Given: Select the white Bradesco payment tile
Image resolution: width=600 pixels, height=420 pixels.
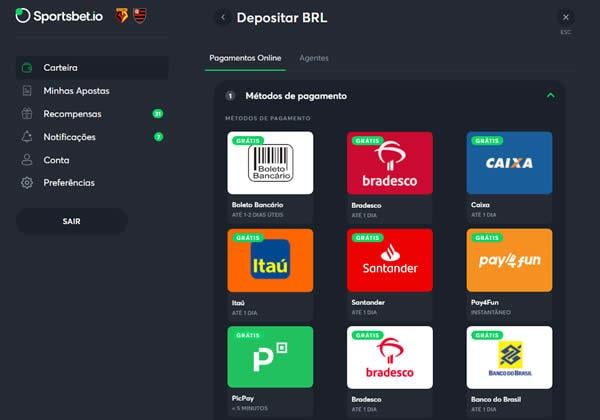Looking at the screenshot, I should (390, 357).
